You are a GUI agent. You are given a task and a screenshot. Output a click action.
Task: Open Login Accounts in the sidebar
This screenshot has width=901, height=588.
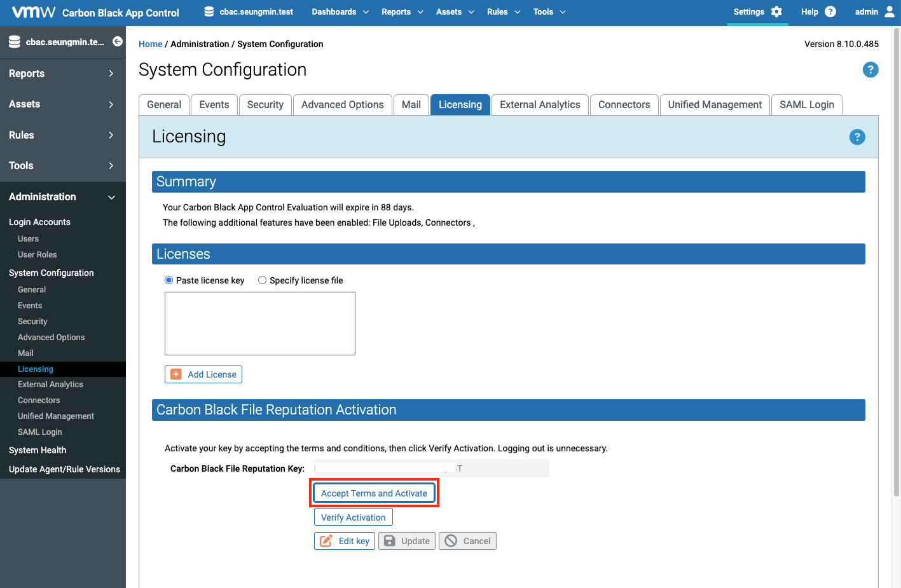[x=39, y=222]
